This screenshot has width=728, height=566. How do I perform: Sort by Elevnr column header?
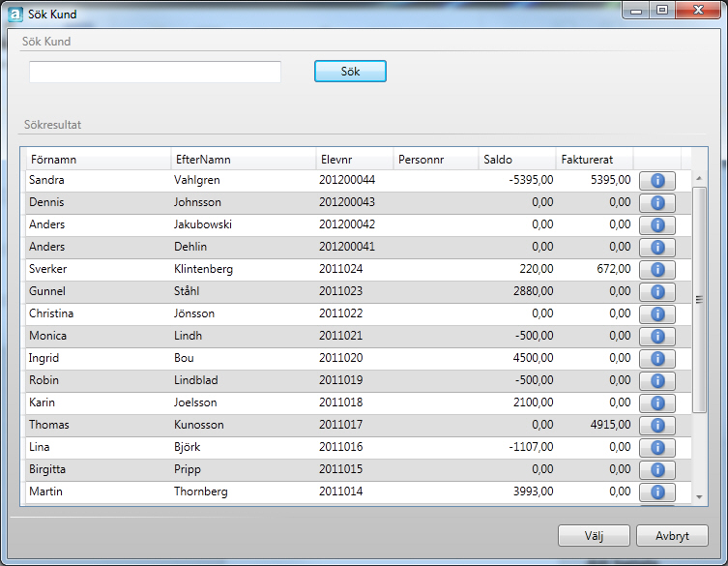click(354, 160)
